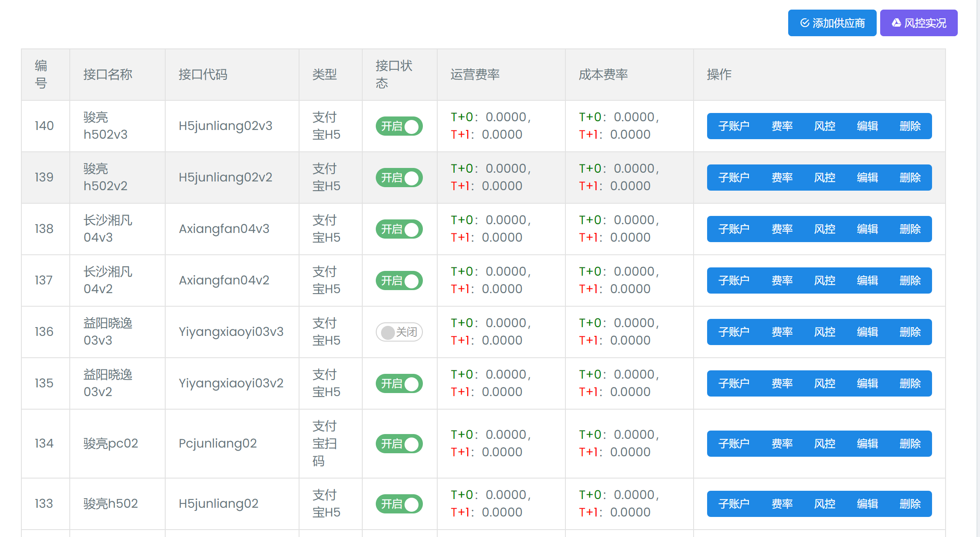The height and width of the screenshot is (537, 980).
Task: Click the 运营费率 column header
Action: (475, 75)
